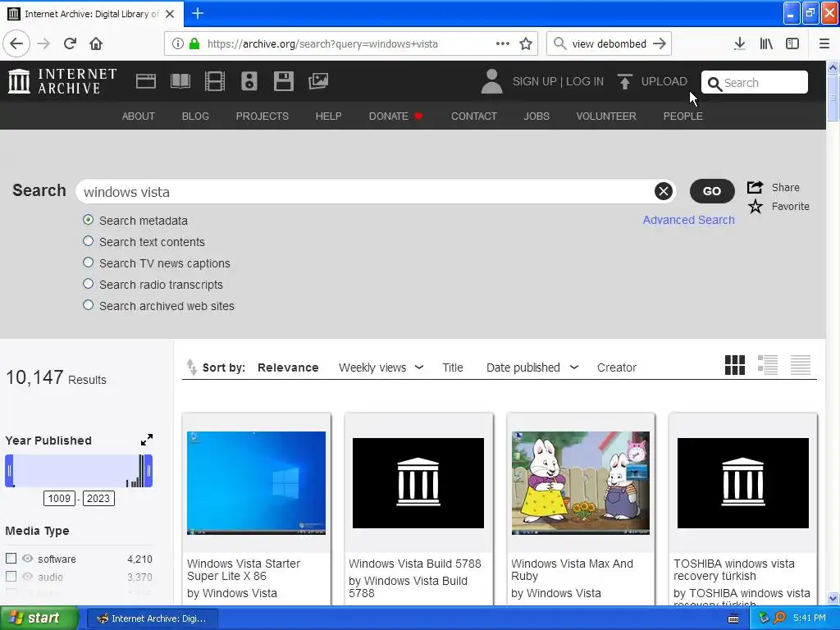Open Windows Vista Starter Super Lite thumbnail
This screenshot has width=840, height=630.
pos(256,482)
